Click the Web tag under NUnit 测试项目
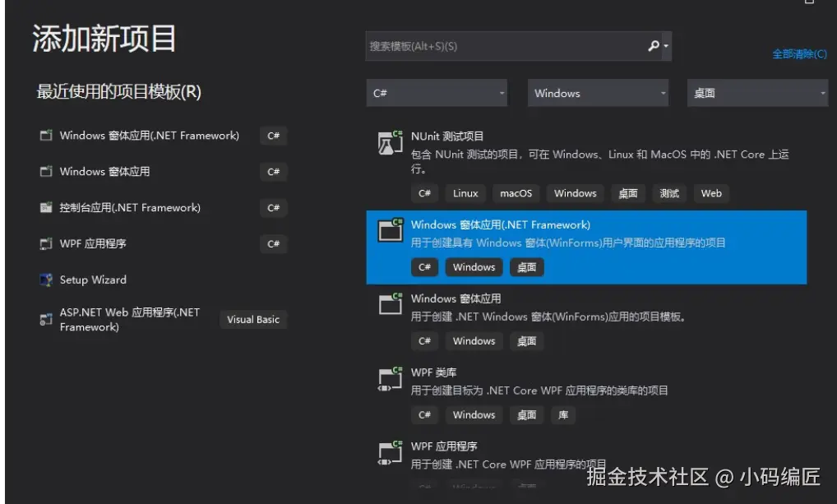The image size is (837, 504). point(711,193)
